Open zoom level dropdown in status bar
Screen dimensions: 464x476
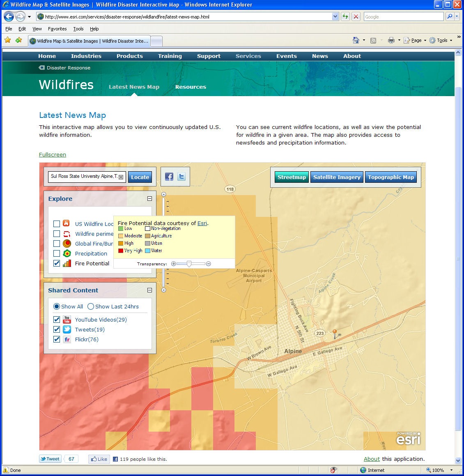coord(451,470)
